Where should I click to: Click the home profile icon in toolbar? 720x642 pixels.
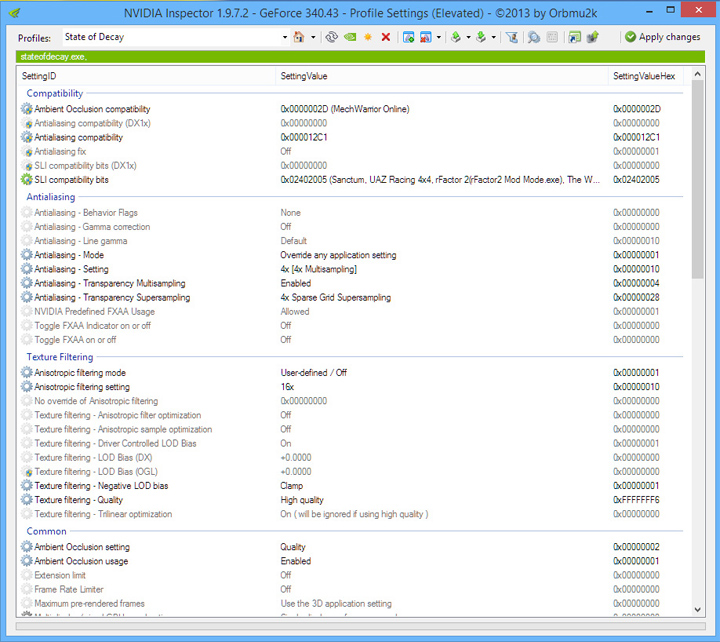pos(298,37)
